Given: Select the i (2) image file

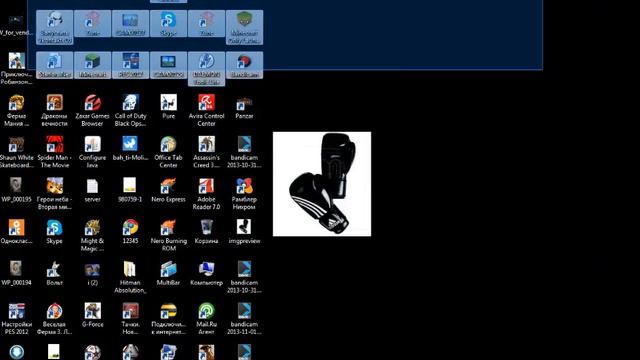Looking at the screenshot, I should click(x=92, y=273).
